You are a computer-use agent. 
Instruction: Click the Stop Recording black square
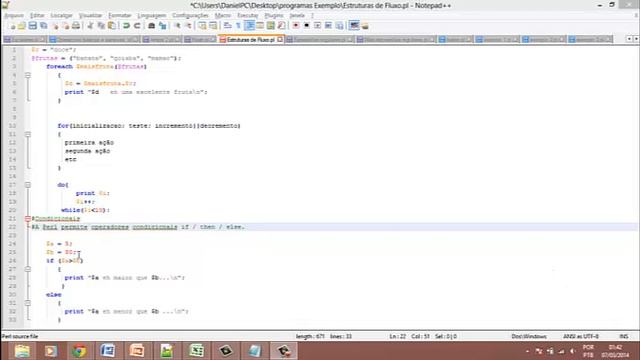point(307,26)
